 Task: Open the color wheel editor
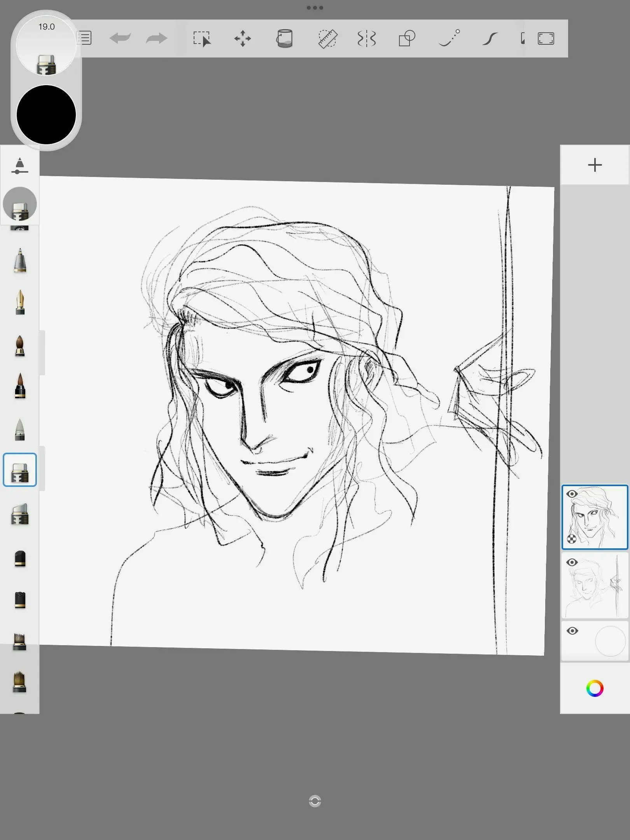coord(595,688)
